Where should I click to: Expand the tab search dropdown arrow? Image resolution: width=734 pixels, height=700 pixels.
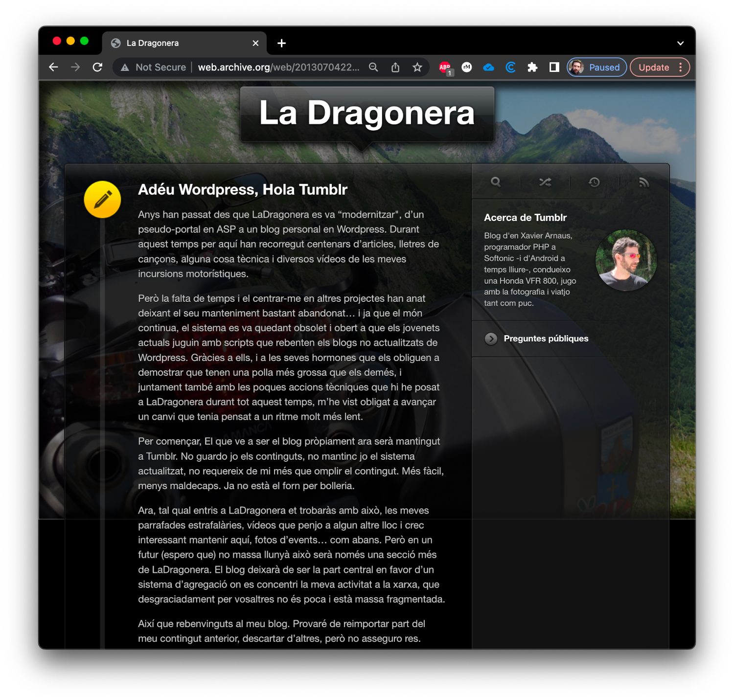point(680,43)
